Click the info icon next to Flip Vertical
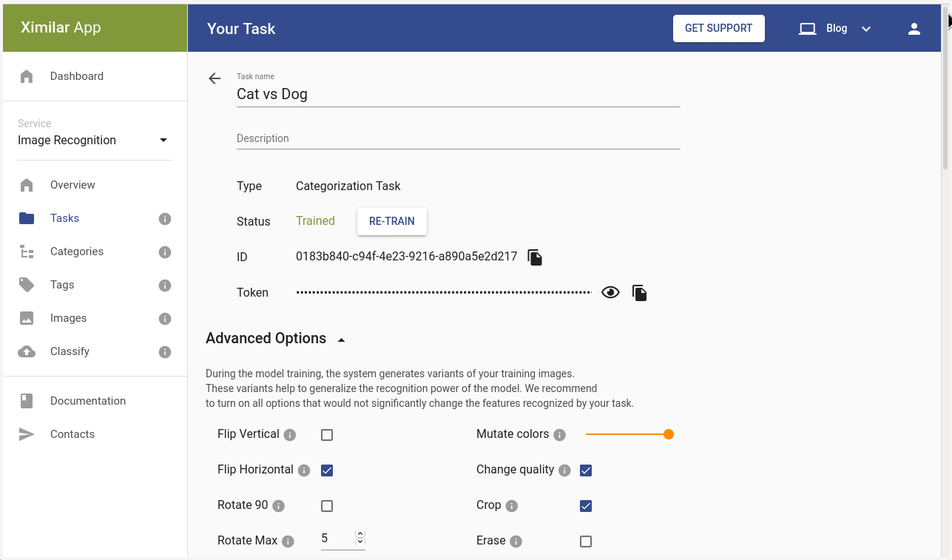Screen dimensions: 952x560 [x=290, y=435]
